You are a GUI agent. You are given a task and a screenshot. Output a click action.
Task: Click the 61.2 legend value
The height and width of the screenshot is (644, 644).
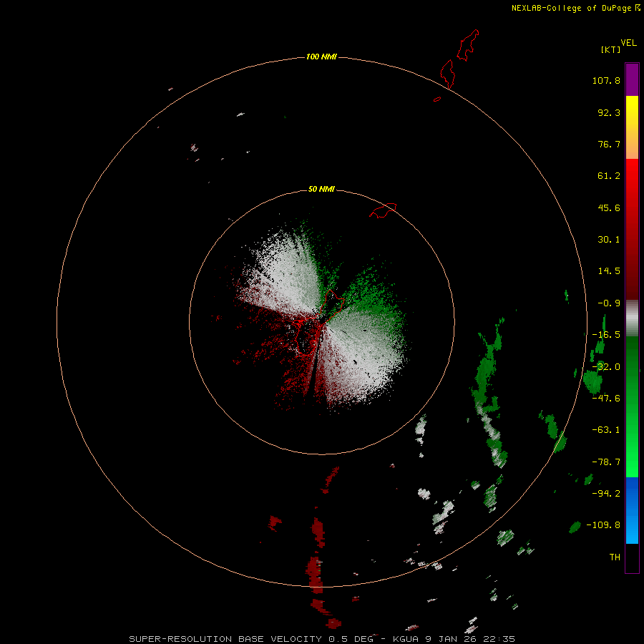click(609, 176)
